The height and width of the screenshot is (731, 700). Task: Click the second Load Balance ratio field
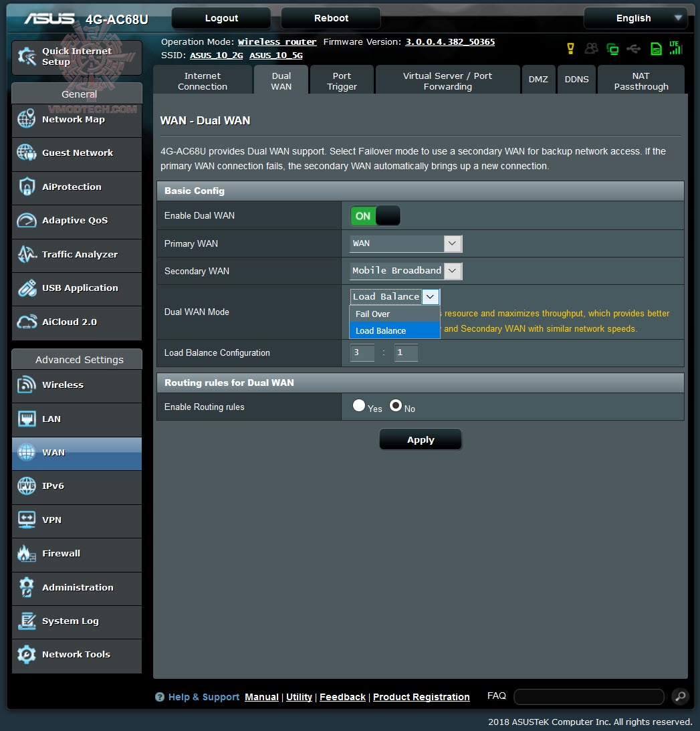click(406, 352)
